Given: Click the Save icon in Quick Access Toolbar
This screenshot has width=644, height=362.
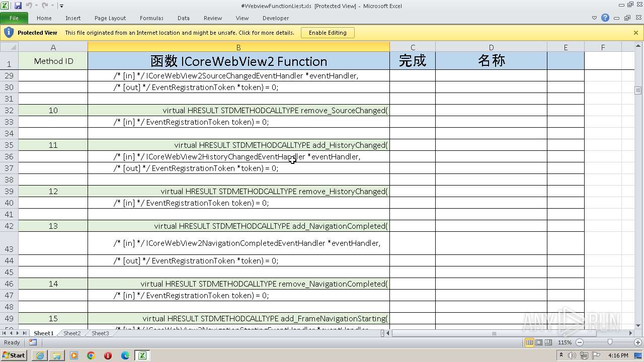Looking at the screenshot, I should tap(18, 6).
